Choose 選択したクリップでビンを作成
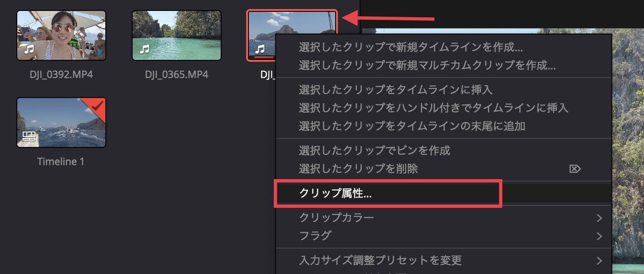 [x=374, y=150]
